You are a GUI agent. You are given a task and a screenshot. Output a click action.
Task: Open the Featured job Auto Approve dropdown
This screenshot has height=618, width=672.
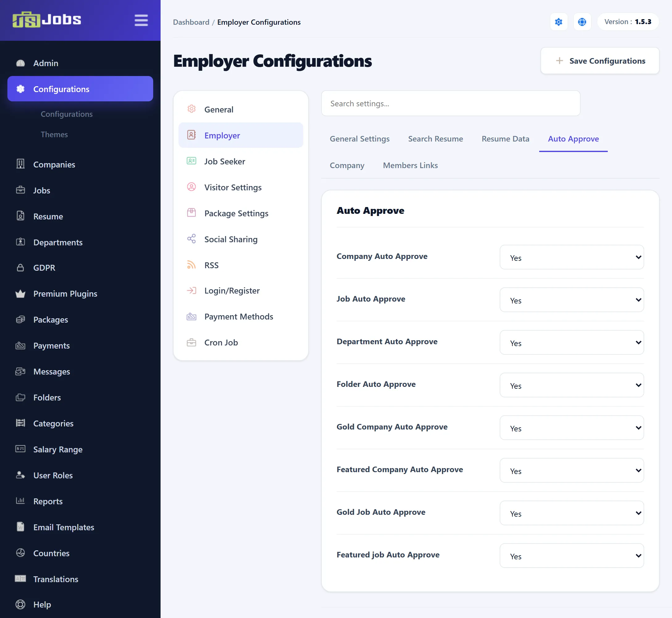point(571,556)
